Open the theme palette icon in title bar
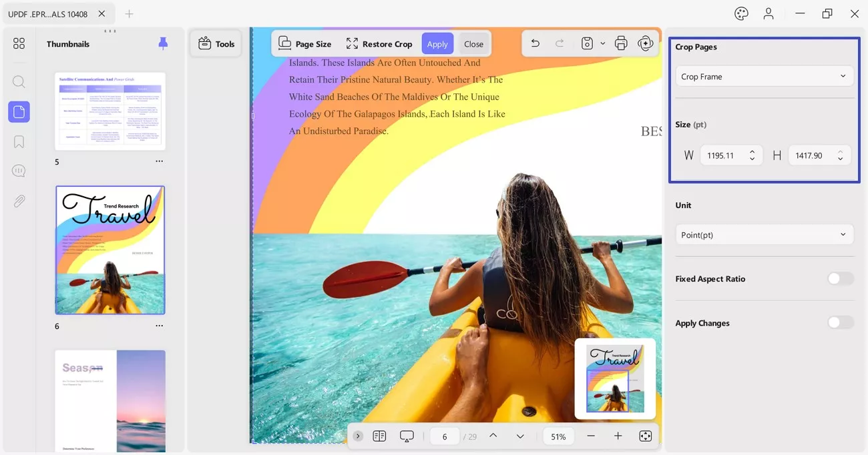This screenshot has height=455, width=868. [x=741, y=13]
